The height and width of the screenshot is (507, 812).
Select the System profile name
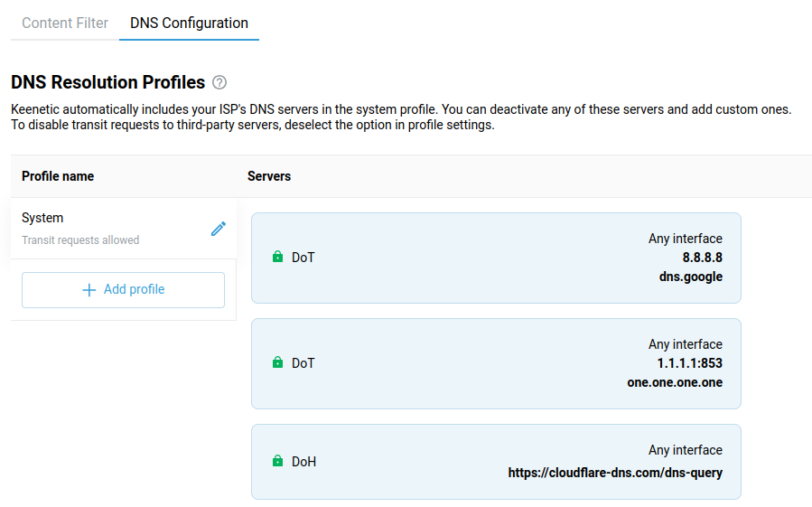[42, 218]
